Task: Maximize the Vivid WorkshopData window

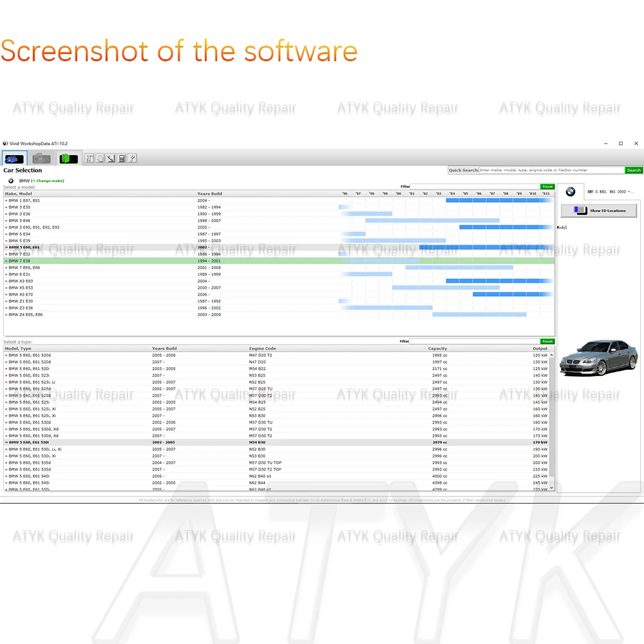Action: 621,144
